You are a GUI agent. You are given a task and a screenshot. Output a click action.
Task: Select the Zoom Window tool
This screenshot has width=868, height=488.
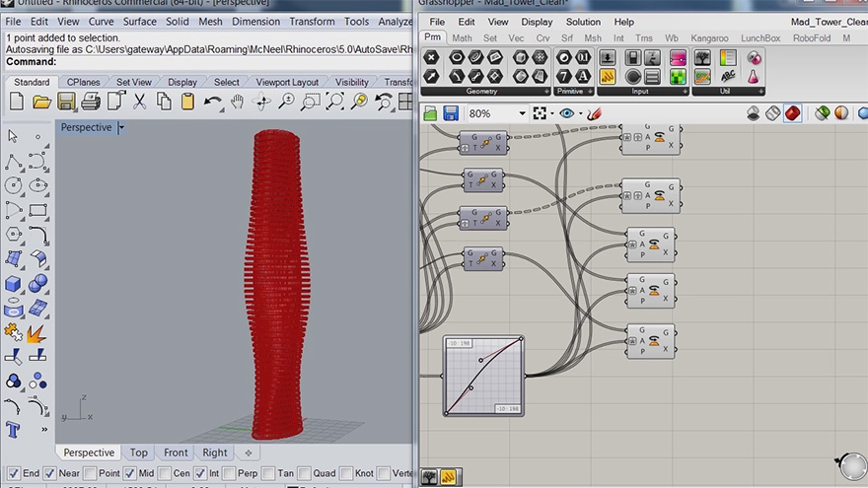click(x=311, y=102)
